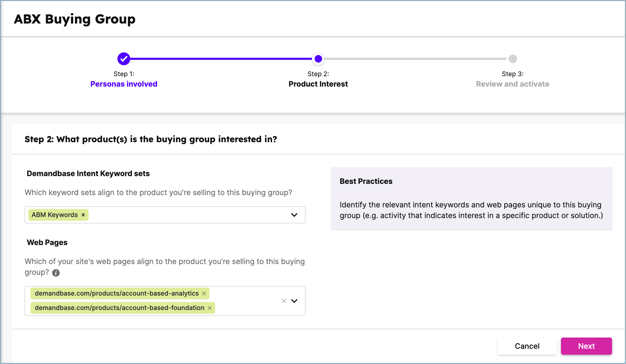
Task: Cancel the buying group setup
Action: (527, 346)
